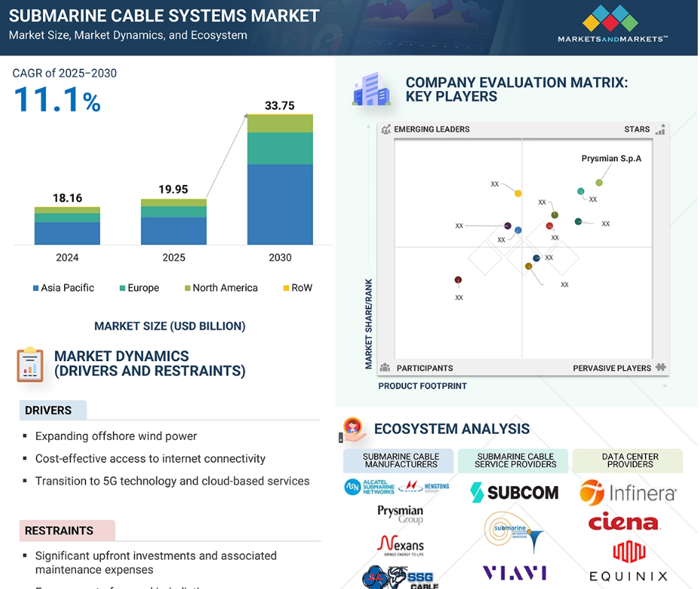Click the Ecosystem Analysis person icon
700x589 pixels.
click(352, 430)
